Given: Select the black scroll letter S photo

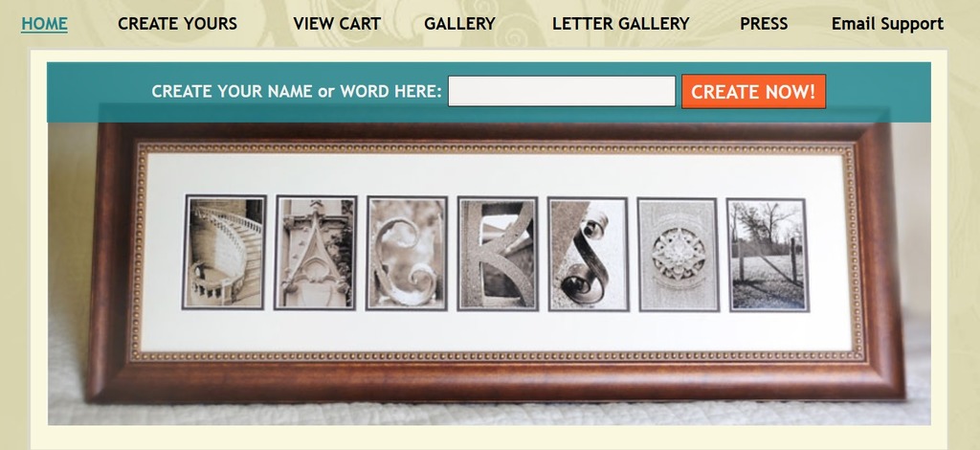Looking at the screenshot, I should [x=589, y=254].
